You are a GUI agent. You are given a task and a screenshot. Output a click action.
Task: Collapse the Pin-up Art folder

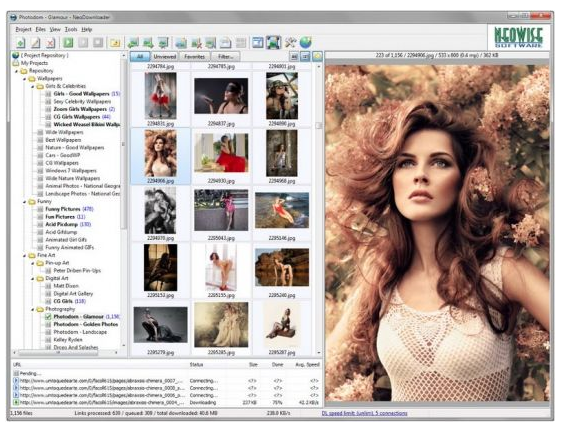[x=33, y=263]
